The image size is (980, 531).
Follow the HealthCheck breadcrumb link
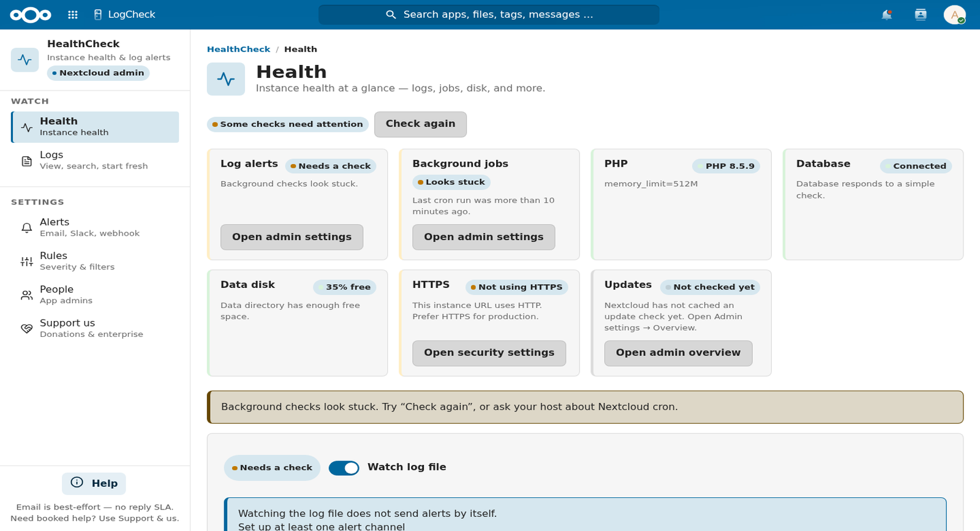(238, 49)
